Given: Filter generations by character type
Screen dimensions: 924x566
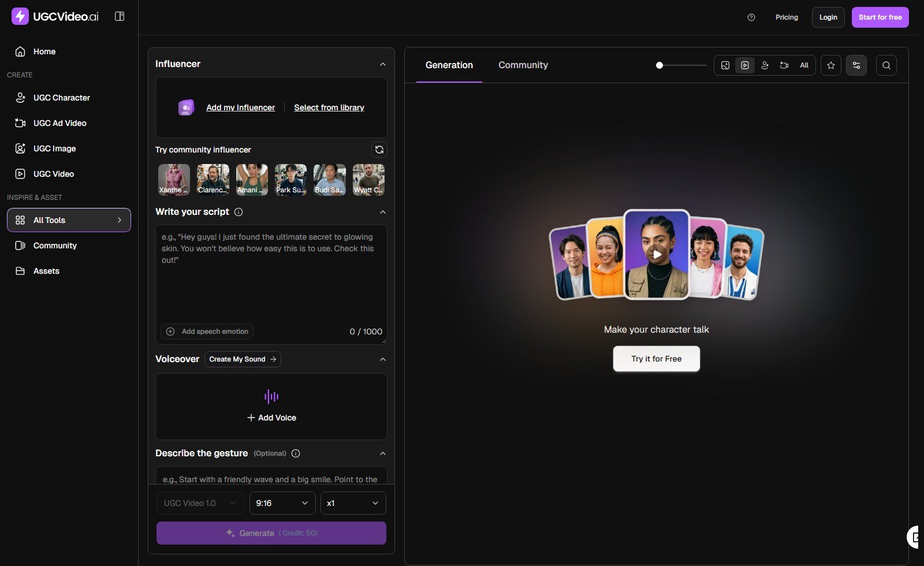Looking at the screenshot, I should pos(765,65).
